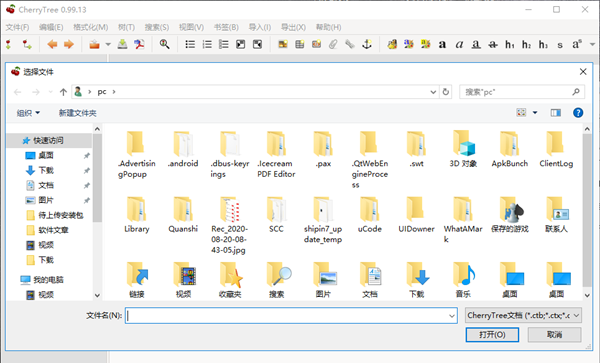This screenshot has width=600, height=363.
Task: Click the underline 'a' formatting icon
Action: coord(476,44)
